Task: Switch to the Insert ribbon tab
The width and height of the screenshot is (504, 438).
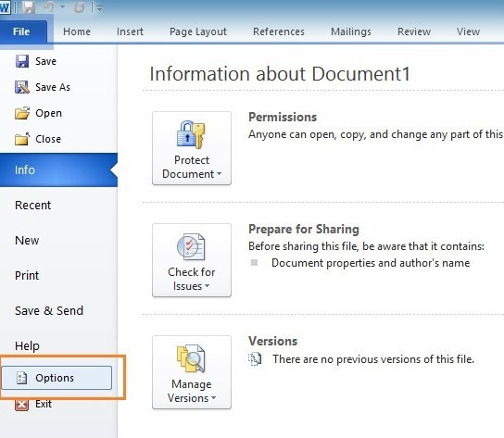Action: pyautogui.click(x=130, y=31)
